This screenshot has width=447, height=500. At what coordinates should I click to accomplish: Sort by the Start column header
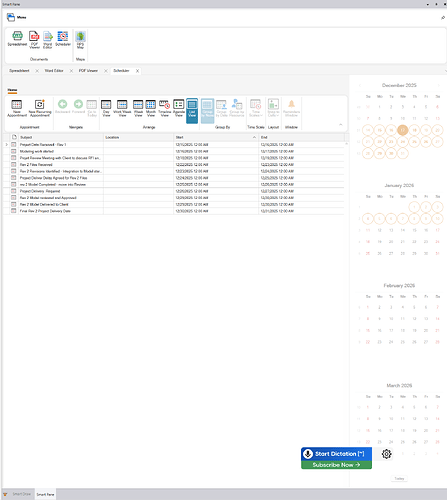tap(216, 137)
